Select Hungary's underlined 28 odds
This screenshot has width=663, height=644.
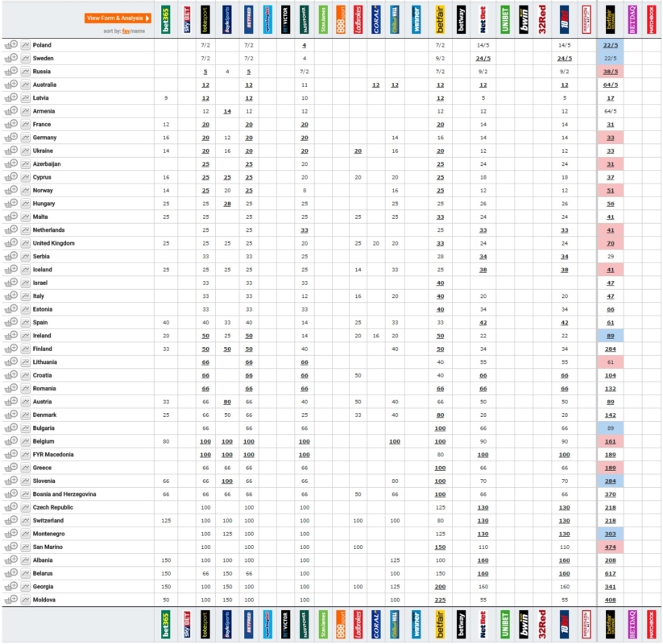(x=227, y=204)
